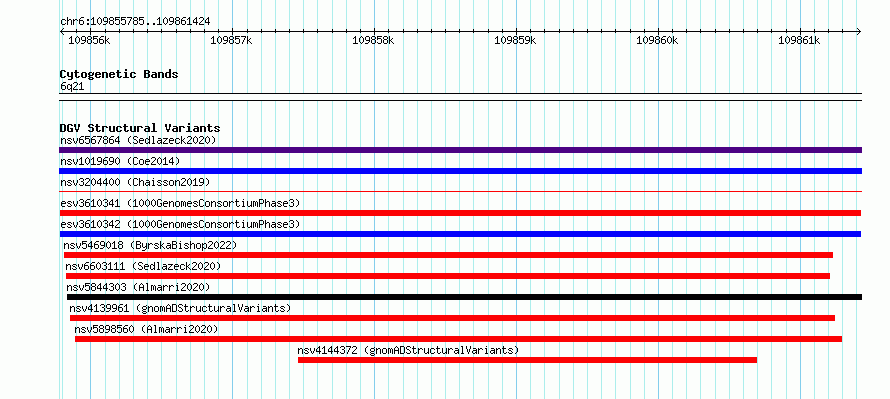This screenshot has height=399, width=890.
Task: Open nsv4139961 (gnomADStructuralVariants) label
Action: click(180, 308)
